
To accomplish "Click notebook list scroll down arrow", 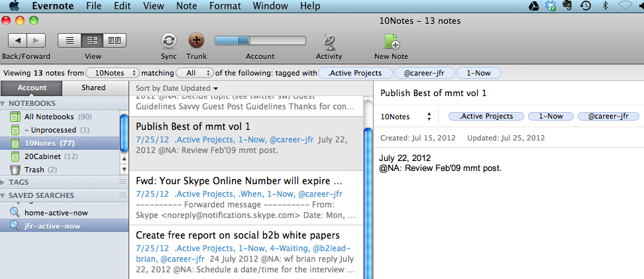I will 124,169.
